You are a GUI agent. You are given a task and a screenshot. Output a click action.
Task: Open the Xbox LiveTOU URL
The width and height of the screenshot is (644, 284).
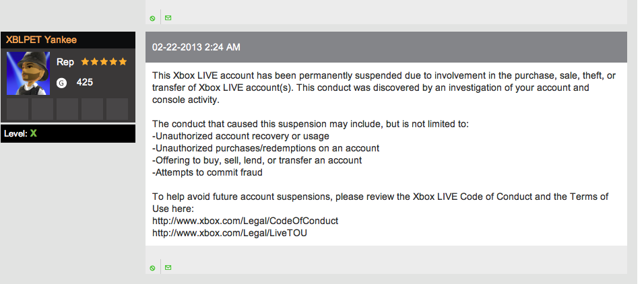click(x=230, y=233)
